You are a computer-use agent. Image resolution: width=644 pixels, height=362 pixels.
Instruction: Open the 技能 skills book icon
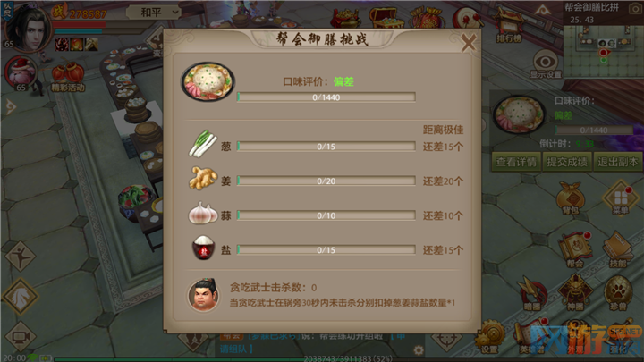[618, 249]
